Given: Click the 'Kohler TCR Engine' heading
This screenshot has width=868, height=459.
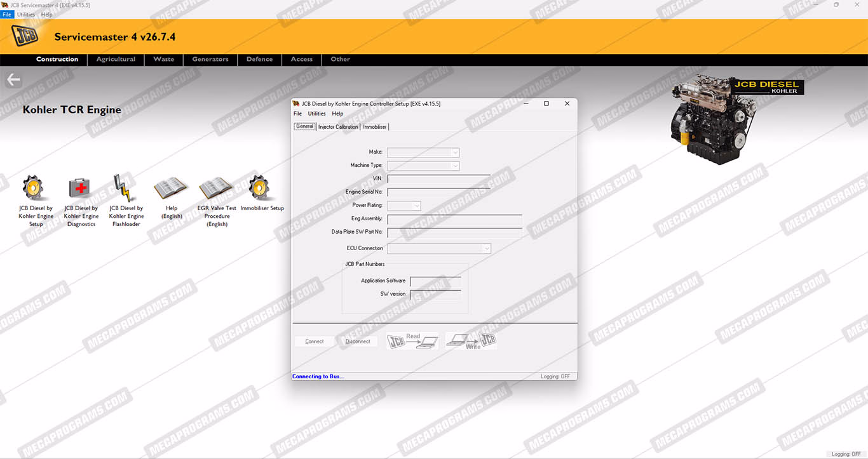Looking at the screenshot, I should 72,110.
